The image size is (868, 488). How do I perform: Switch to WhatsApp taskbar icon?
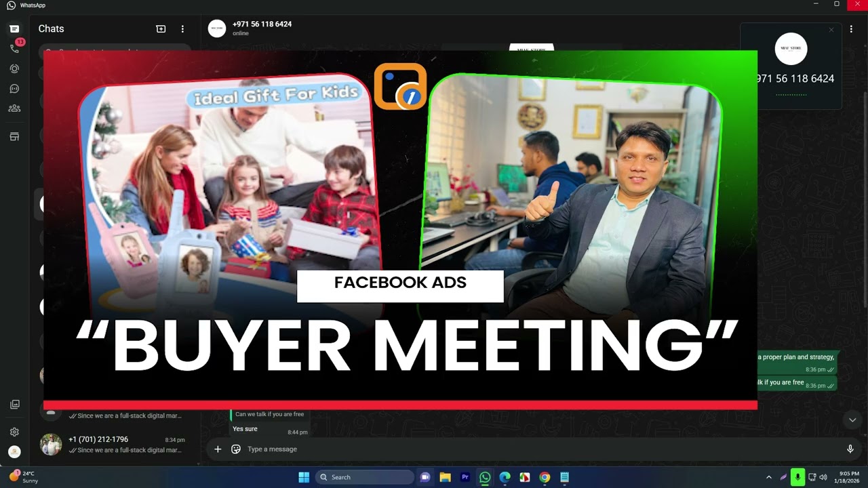(x=485, y=477)
